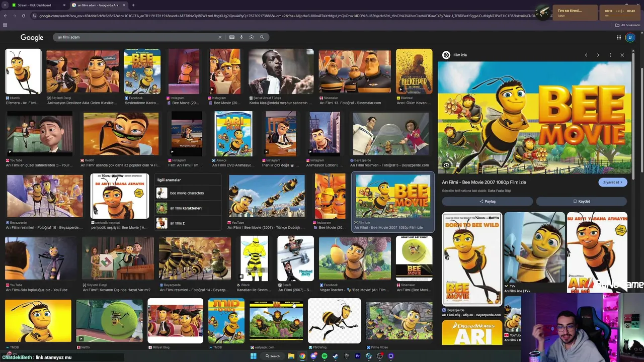Image resolution: width=644 pixels, height=362 pixels.
Task: Open the iStock bee costume thumbnail
Action: [255, 258]
